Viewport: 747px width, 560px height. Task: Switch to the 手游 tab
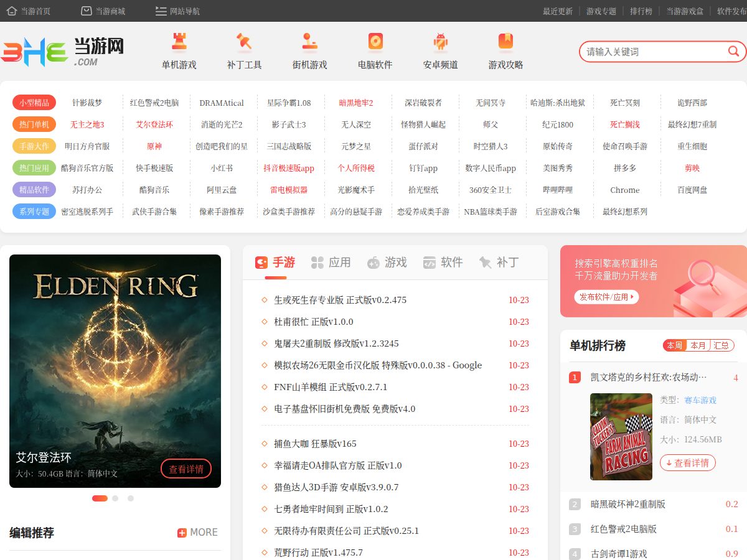pyautogui.click(x=275, y=263)
